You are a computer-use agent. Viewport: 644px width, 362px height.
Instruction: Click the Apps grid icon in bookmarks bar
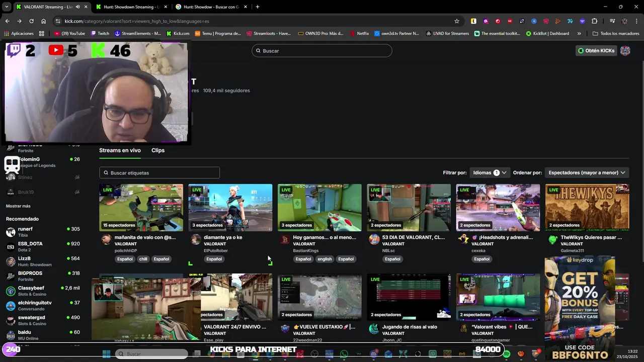[41, 34]
